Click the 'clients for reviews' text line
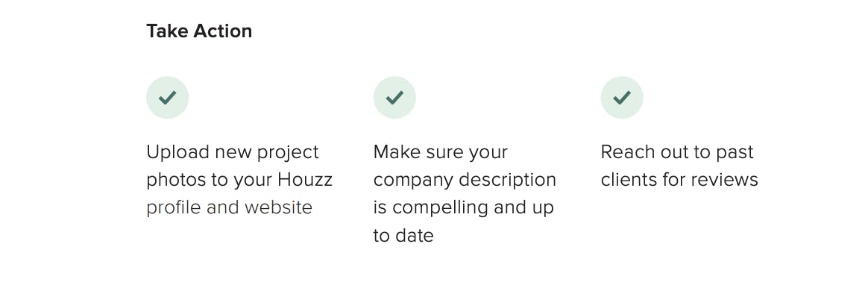Screen dimensions: 868x285 pyautogui.click(x=679, y=180)
